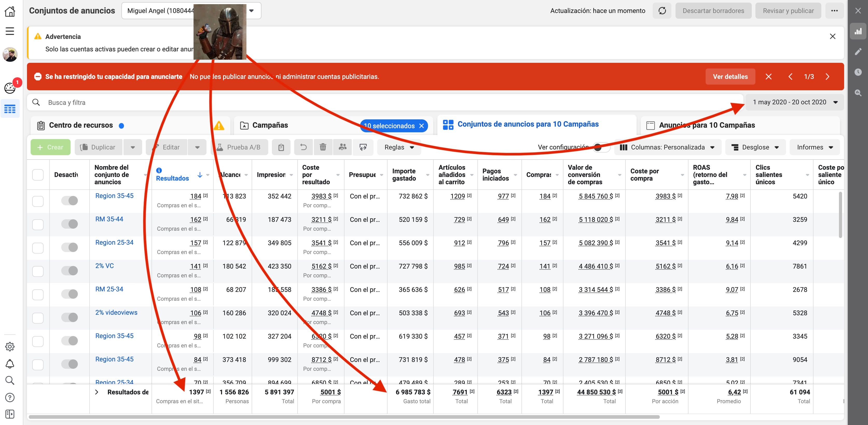
Task: Open the history clock icon on right rail
Action: pyautogui.click(x=858, y=72)
